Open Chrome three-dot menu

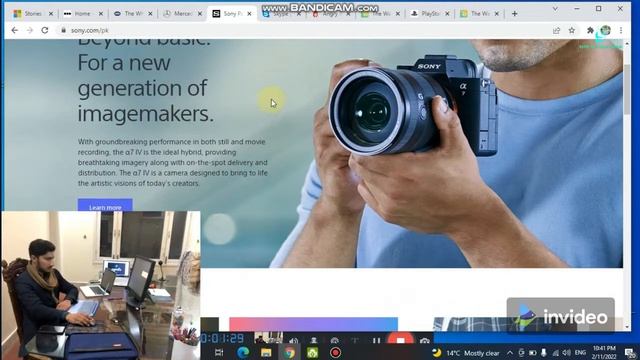(x=621, y=30)
